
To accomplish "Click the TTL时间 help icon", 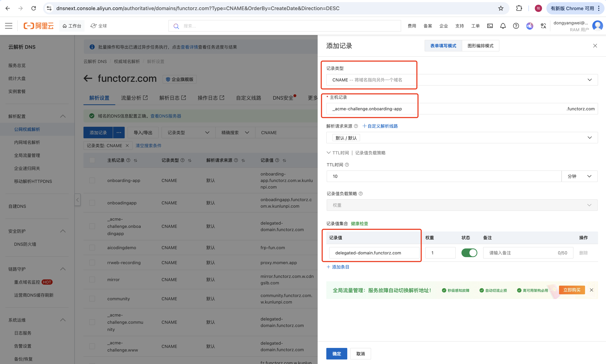I will [x=347, y=165].
